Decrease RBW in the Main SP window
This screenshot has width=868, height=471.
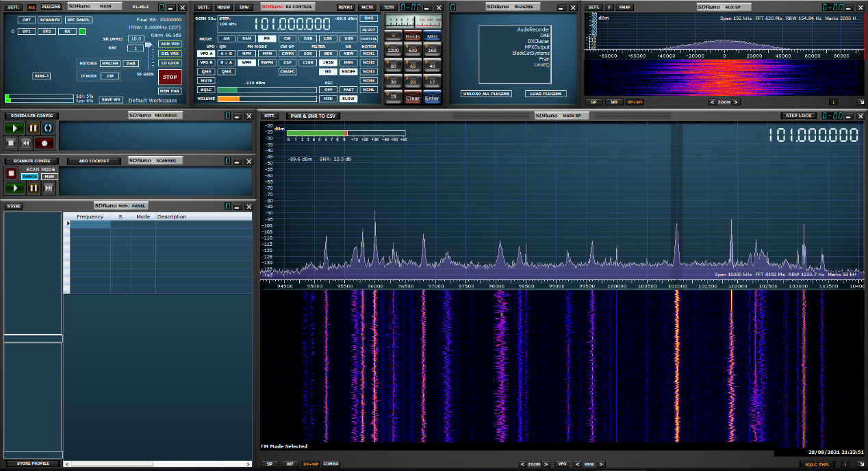pos(577,464)
